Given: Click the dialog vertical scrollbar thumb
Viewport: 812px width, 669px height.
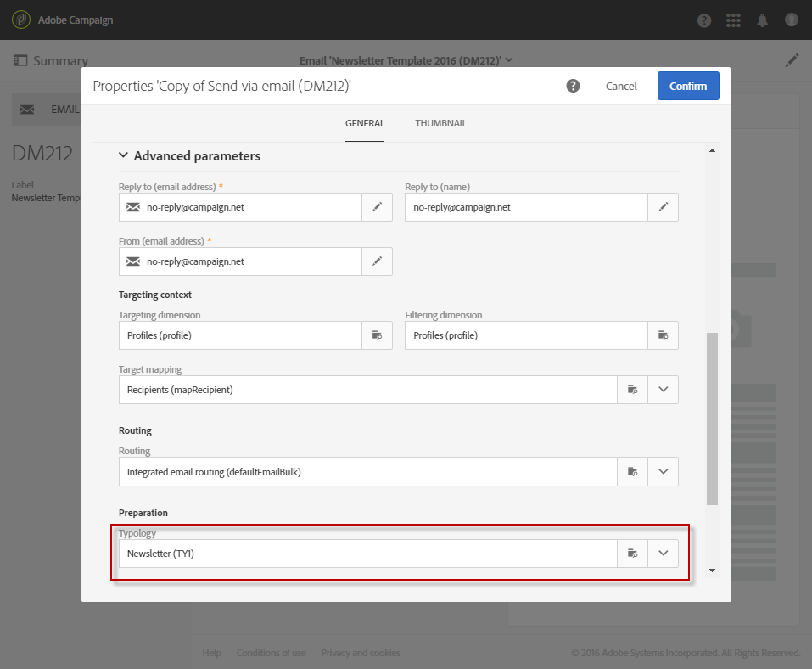Looking at the screenshot, I should [712, 416].
